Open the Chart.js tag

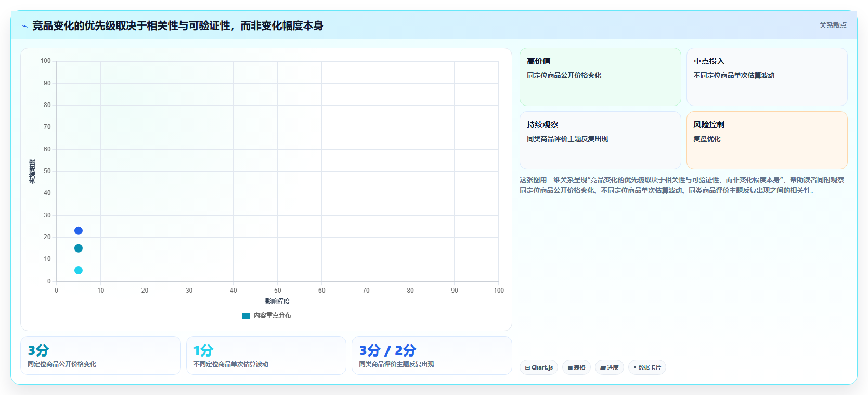pyautogui.click(x=539, y=367)
